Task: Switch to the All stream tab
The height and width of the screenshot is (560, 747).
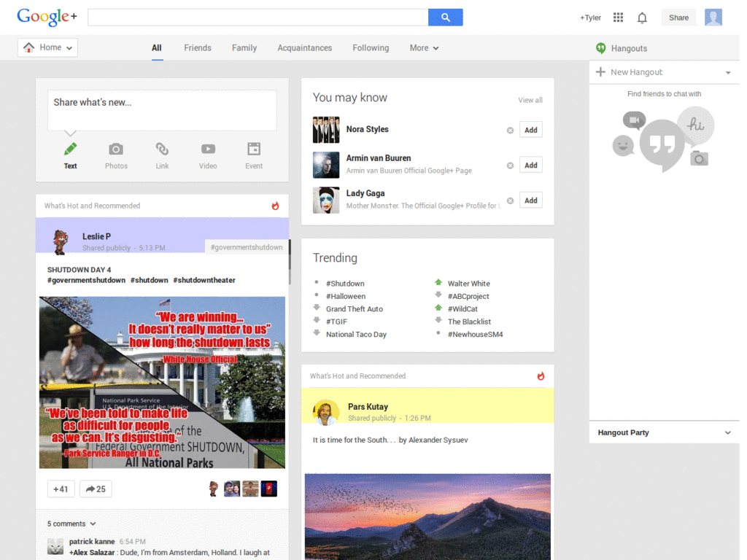Action: 157,48
